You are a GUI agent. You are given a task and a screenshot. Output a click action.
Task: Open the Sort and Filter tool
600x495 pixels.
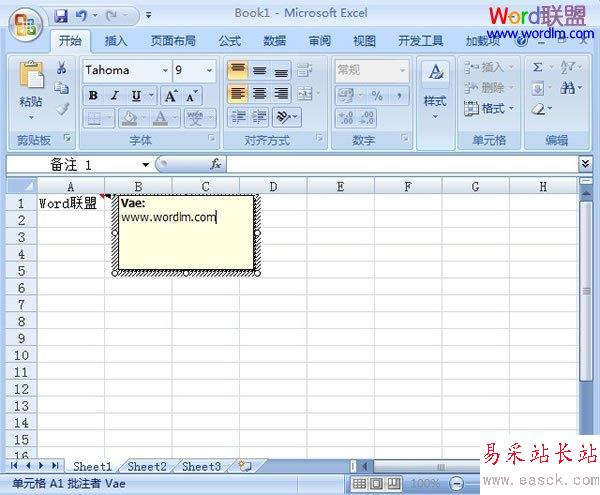pos(571,68)
